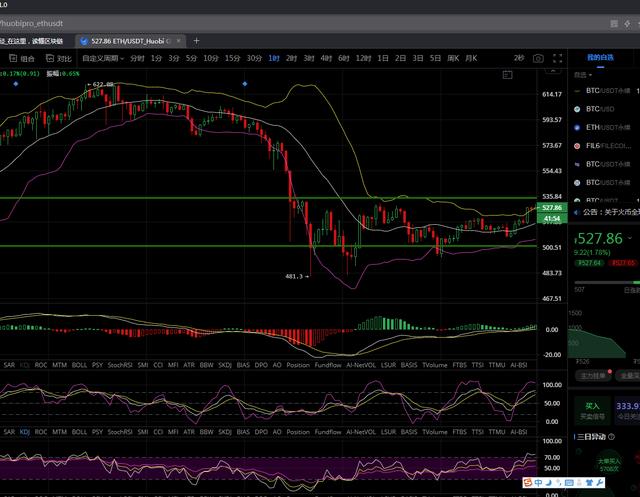The height and width of the screenshot is (497, 640).
Task: Click the 大单买入 bubble
Action: pyautogui.click(x=609, y=464)
